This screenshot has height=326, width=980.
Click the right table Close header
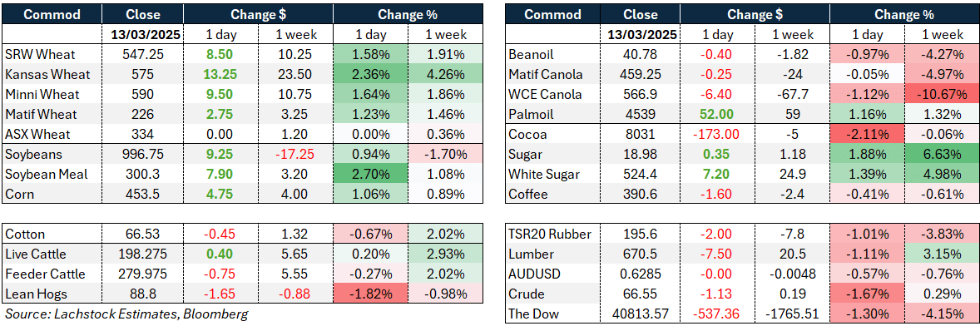pos(642,14)
